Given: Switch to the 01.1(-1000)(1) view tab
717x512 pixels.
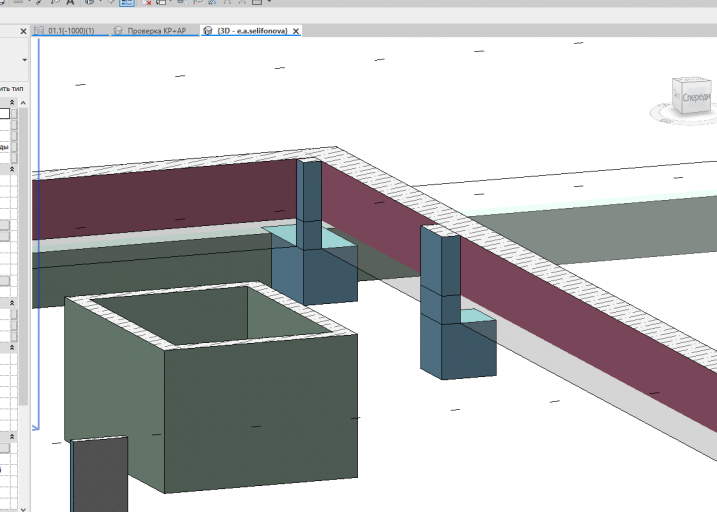Looking at the screenshot, I should pos(71,31).
